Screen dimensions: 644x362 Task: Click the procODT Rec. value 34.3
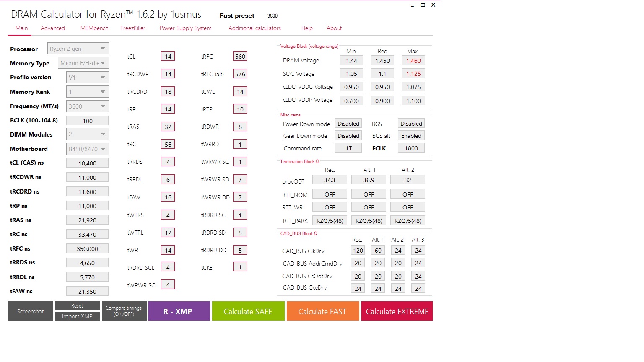coord(330,180)
